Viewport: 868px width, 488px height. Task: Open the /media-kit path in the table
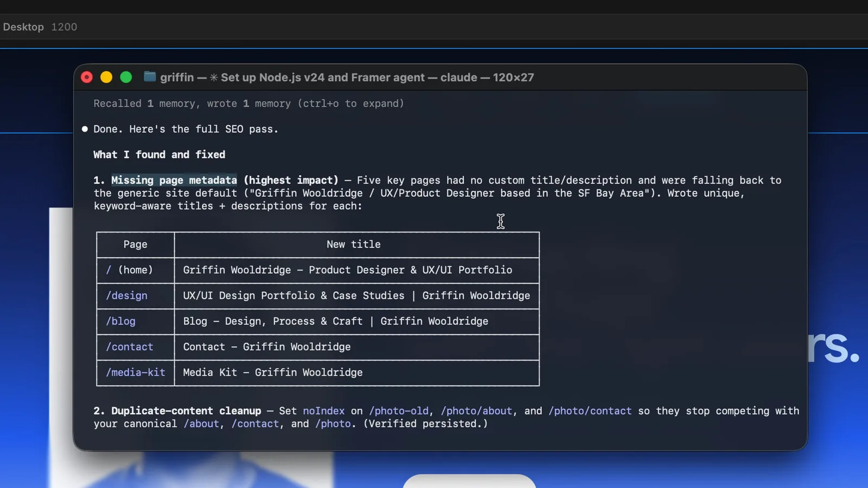(136, 373)
